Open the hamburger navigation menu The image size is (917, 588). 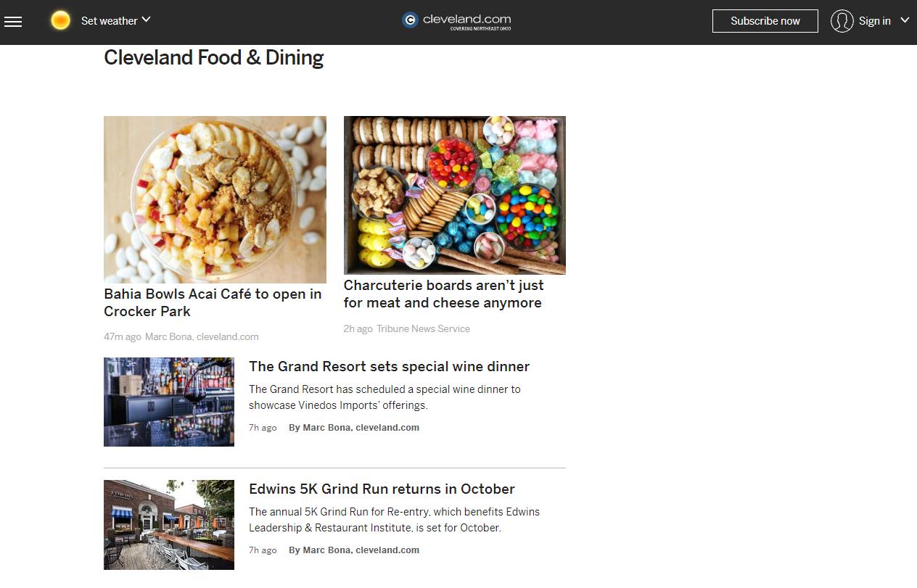13,21
